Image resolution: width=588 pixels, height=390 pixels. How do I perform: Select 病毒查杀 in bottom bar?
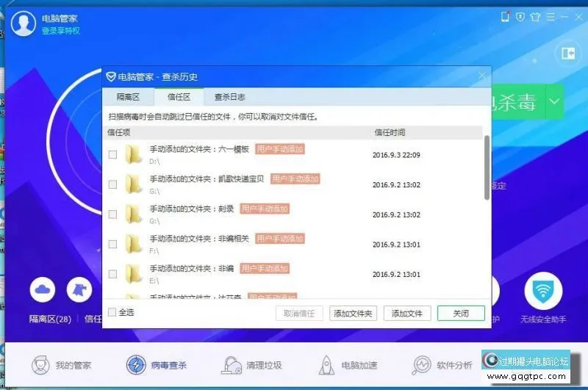coord(157,365)
